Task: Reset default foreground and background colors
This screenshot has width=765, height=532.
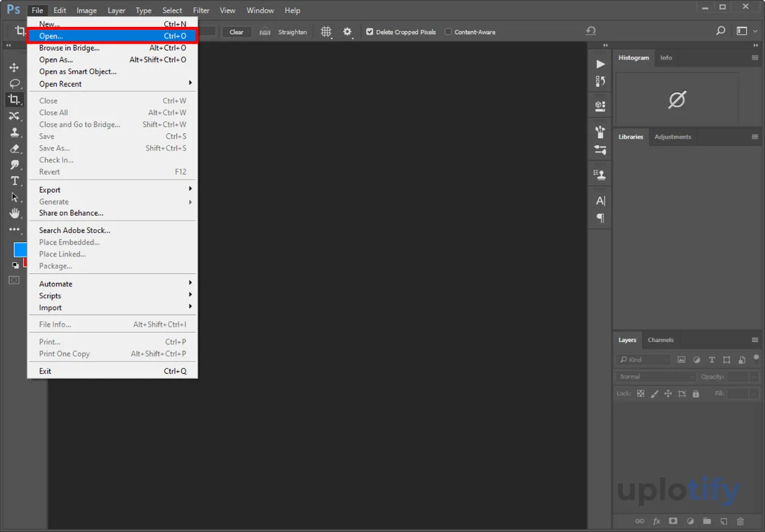Action: click(16, 265)
